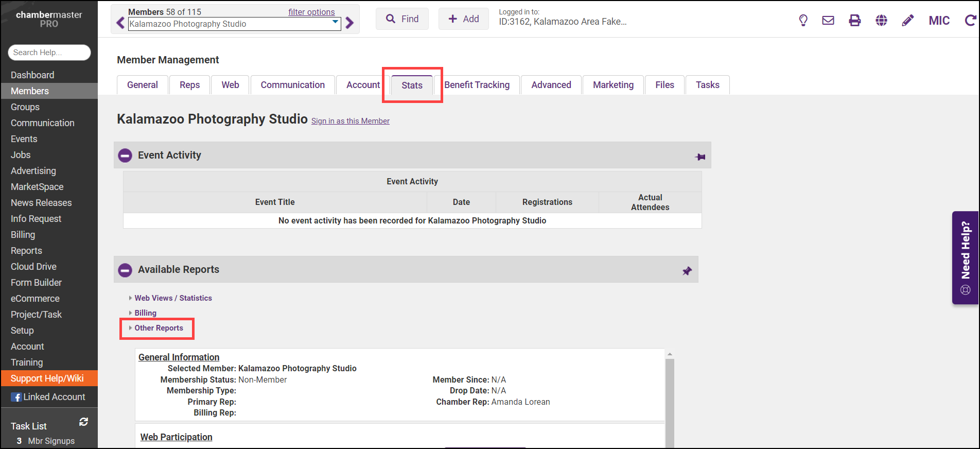Expand Web Views / Statistics reports

click(173, 298)
